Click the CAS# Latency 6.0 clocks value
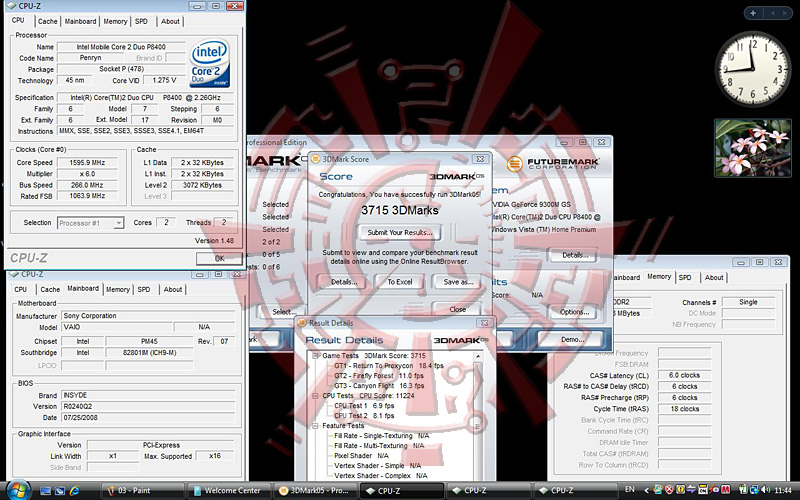The image size is (800, 500). click(x=684, y=376)
